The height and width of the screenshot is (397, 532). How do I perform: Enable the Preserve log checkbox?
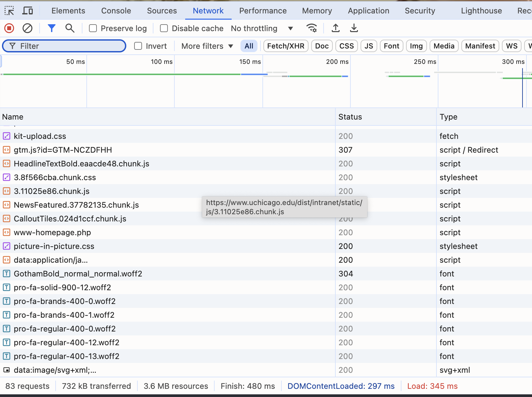tap(93, 28)
